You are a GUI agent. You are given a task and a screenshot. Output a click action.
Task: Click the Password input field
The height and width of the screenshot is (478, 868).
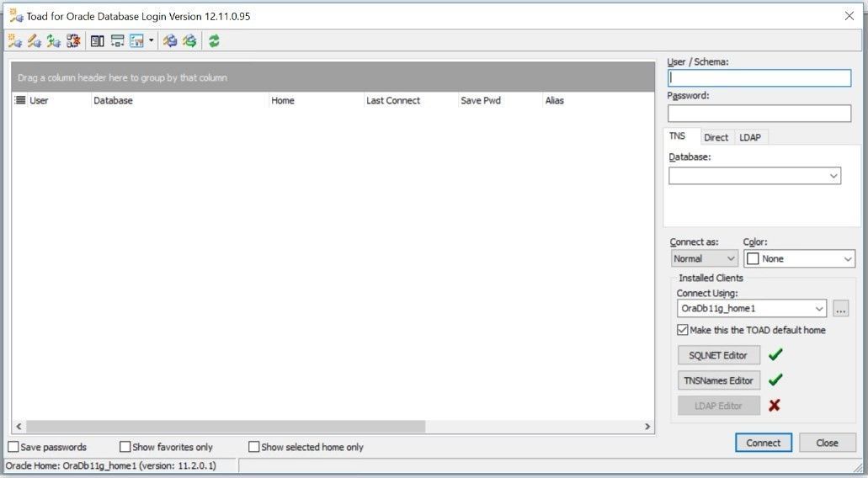[759, 114]
